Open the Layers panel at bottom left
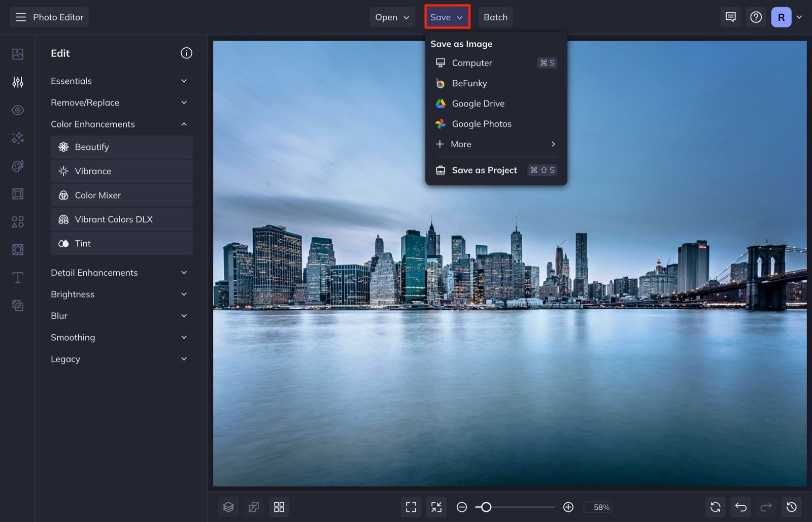This screenshot has height=522, width=812. click(x=228, y=507)
